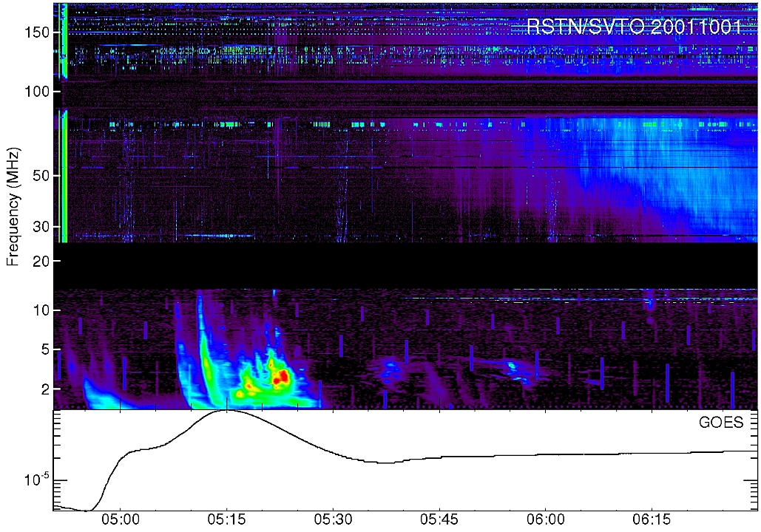The image size is (761, 532).
Task: Click the 05:30 time axis label
Action: pos(333,520)
